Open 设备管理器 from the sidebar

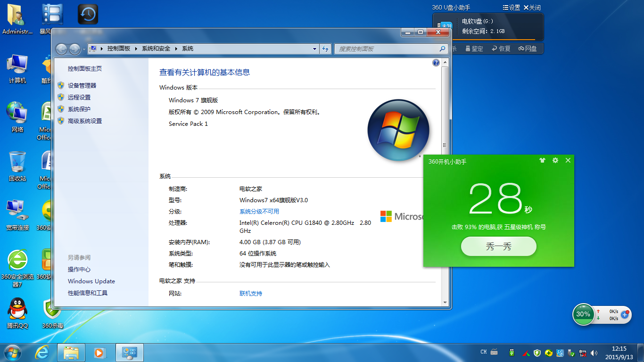coord(82,85)
